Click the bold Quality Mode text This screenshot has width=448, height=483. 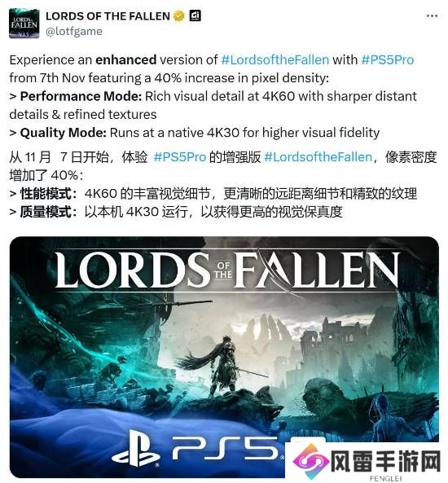pyautogui.click(x=64, y=133)
